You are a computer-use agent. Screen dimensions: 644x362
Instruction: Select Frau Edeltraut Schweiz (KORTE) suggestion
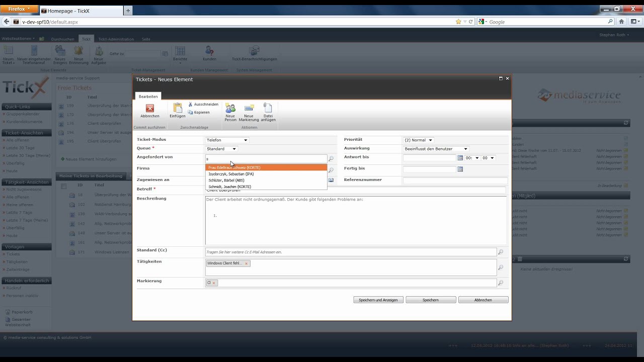click(x=266, y=167)
